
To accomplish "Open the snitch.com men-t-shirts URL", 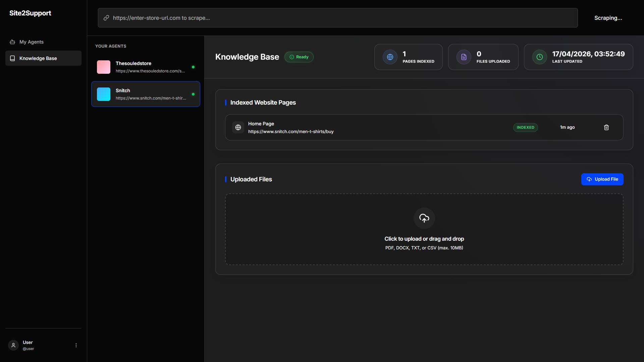I will tap(290, 131).
